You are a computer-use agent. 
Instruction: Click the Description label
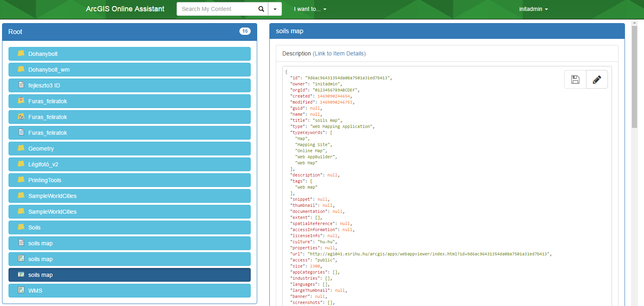296,53
